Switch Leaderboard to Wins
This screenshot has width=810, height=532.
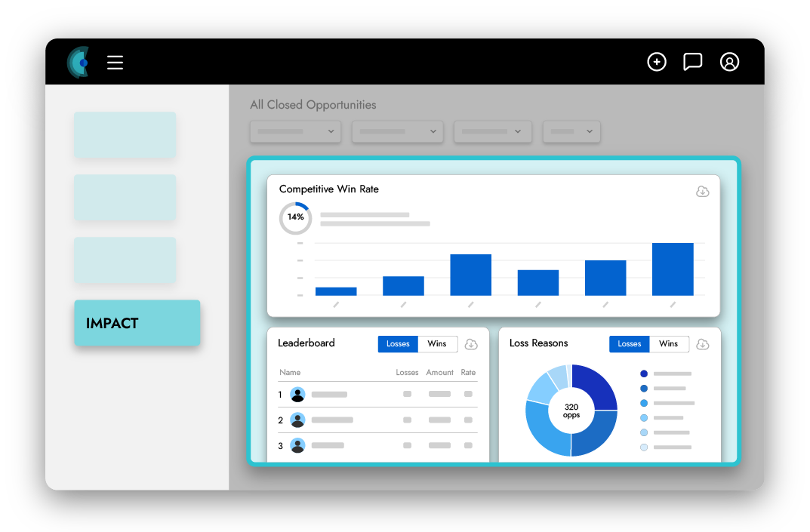(x=437, y=344)
